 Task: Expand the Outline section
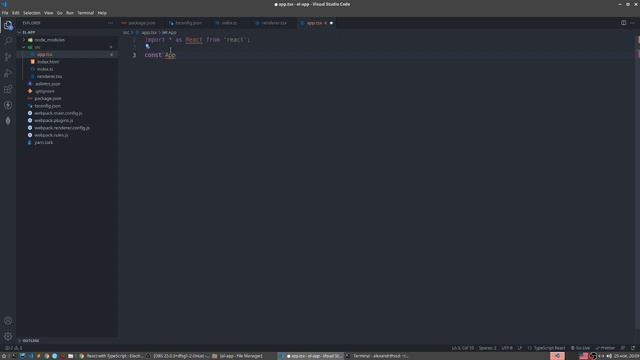[x=67, y=340]
